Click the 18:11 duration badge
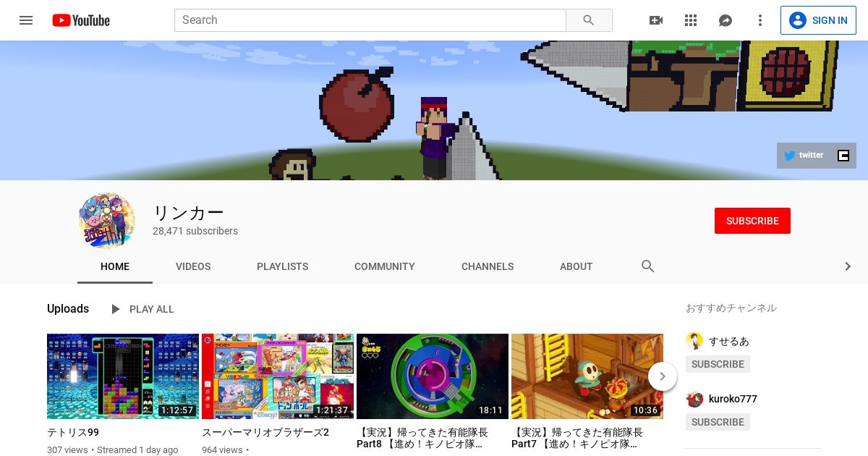The width and height of the screenshot is (868, 456). pyautogui.click(x=490, y=410)
